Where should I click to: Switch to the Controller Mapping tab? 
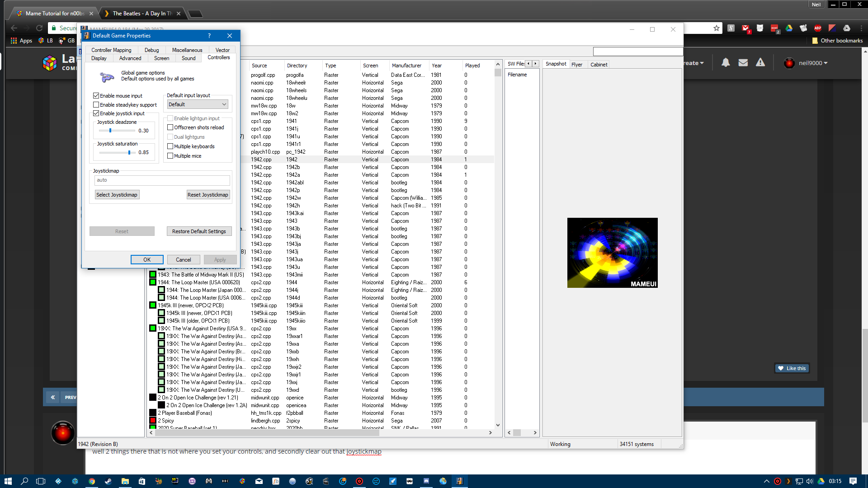point(111,50)
